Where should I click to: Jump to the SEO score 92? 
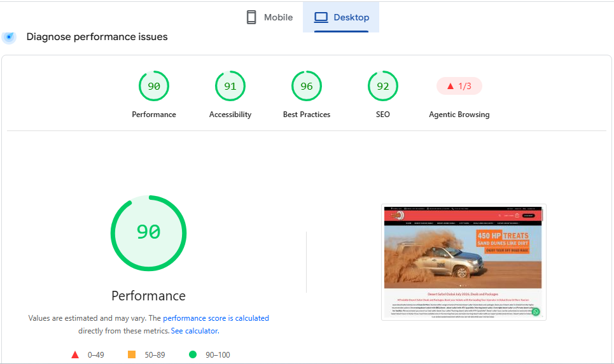click(383, 86)
